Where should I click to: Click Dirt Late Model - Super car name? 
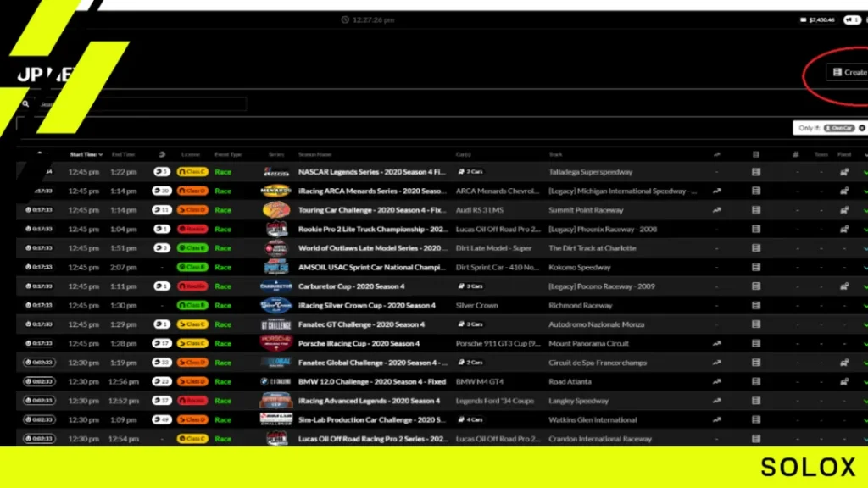point(494,248)
